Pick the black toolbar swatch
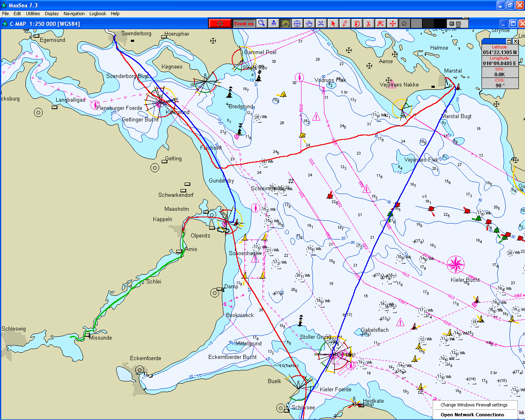525x420 pixels. tap(440, 23)
